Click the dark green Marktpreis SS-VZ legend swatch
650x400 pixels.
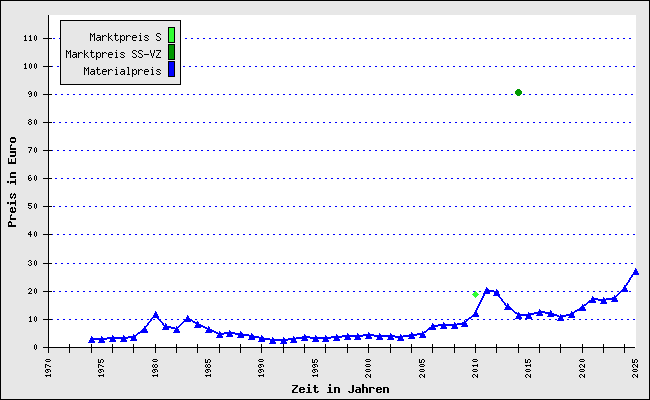tap(171, 53)
